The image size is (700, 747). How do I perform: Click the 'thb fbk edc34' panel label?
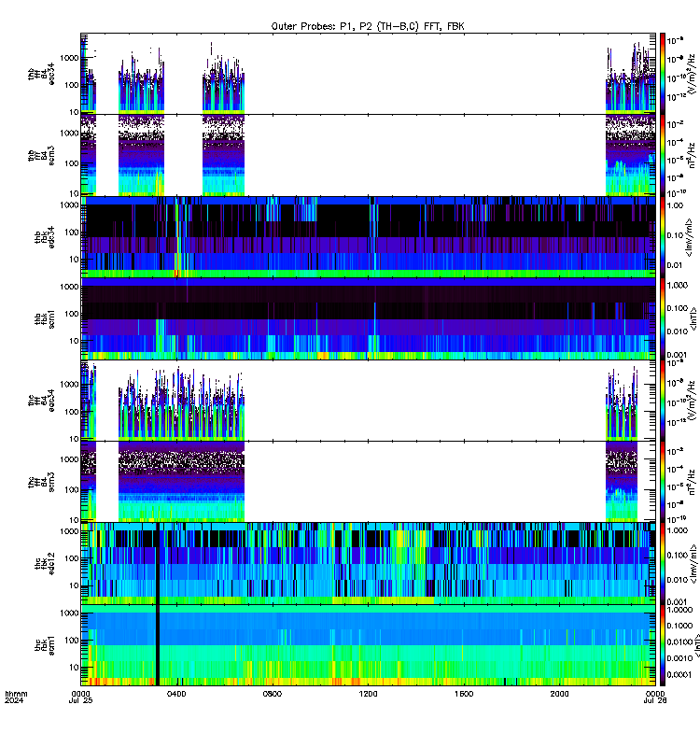(x=45, y=237)
